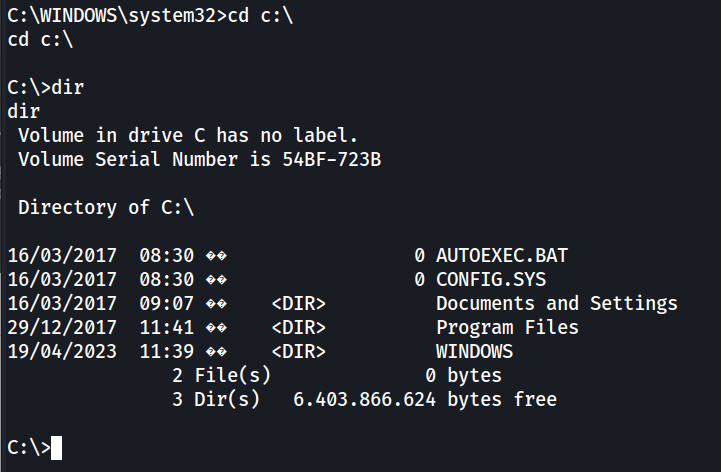Viewport: 721px width, 472px height.
Task: Click the AUTOEXEC.BAT file name
Action: point(502,256)
